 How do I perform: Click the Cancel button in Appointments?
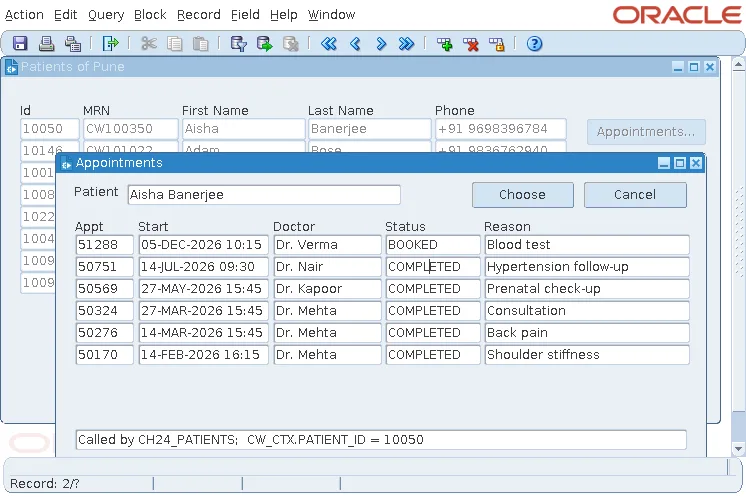(635, 195)
